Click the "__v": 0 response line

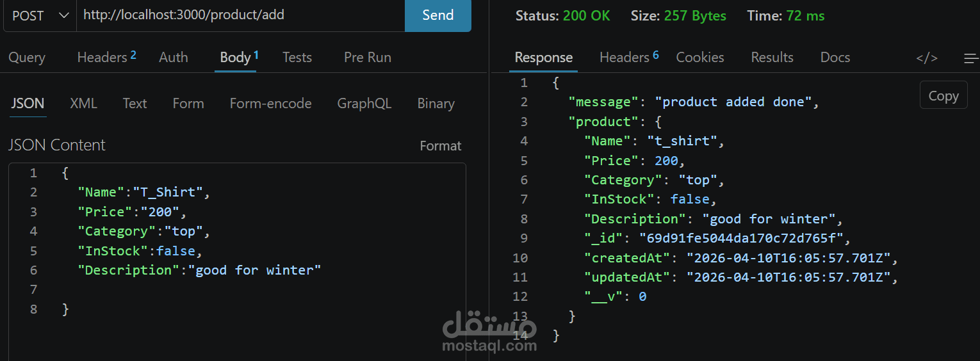[x=615, y=296]
